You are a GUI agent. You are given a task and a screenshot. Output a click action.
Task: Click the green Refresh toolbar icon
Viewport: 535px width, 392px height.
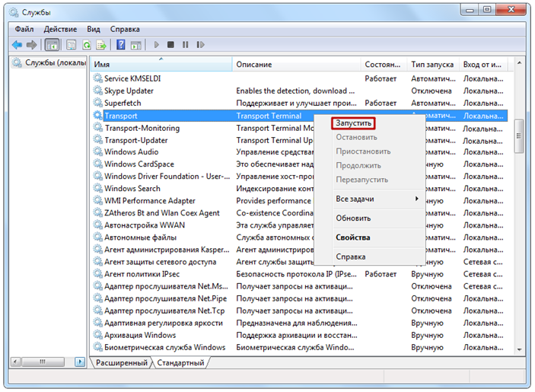87,45
